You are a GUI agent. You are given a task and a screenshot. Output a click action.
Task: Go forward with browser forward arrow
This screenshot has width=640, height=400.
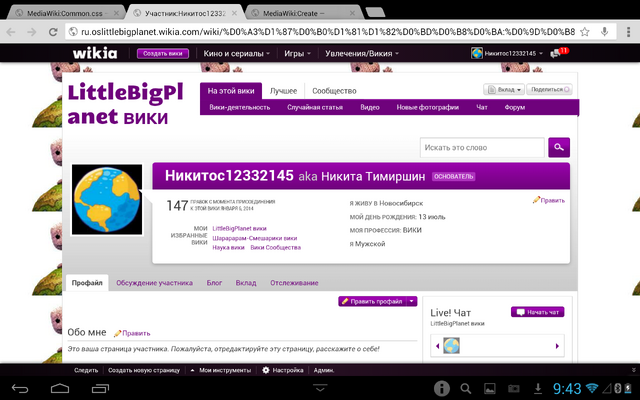32,32
